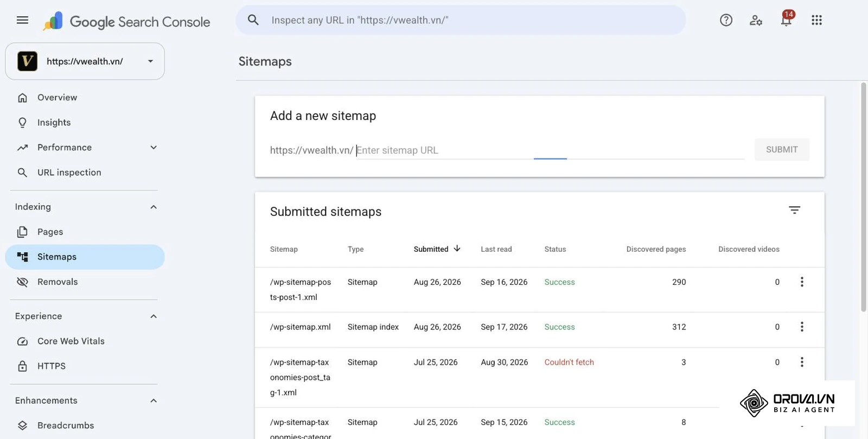This screenshot has height=439, width=868.
Task: Open Pages under Indexing
Action: click(x=85, y=232)
